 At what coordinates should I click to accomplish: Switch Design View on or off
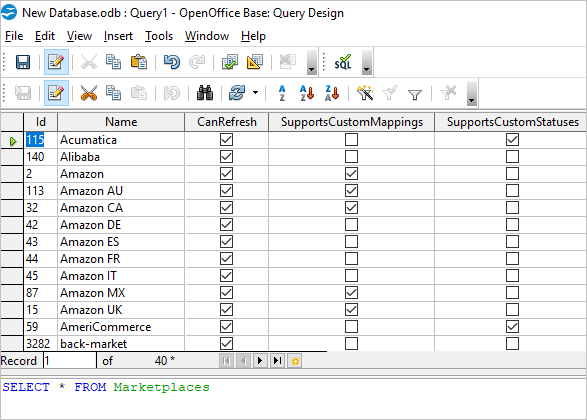(255, 62)
